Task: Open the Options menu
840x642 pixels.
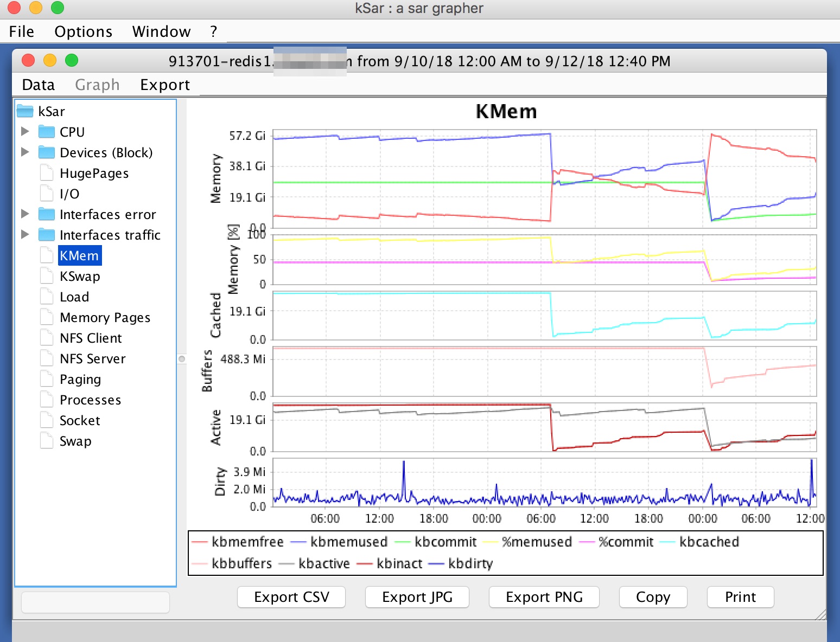Action: (83, 31)
